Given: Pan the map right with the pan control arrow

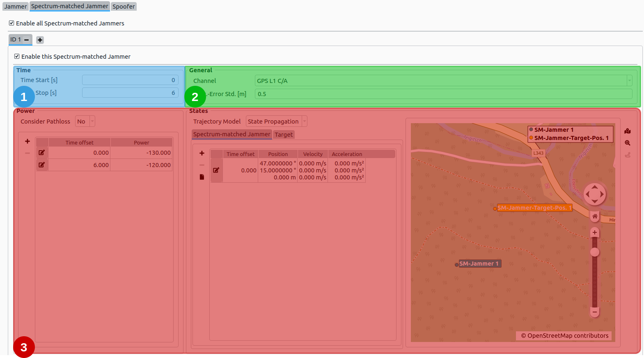Looking at the screenshot, I should click(x=602, y=194).
